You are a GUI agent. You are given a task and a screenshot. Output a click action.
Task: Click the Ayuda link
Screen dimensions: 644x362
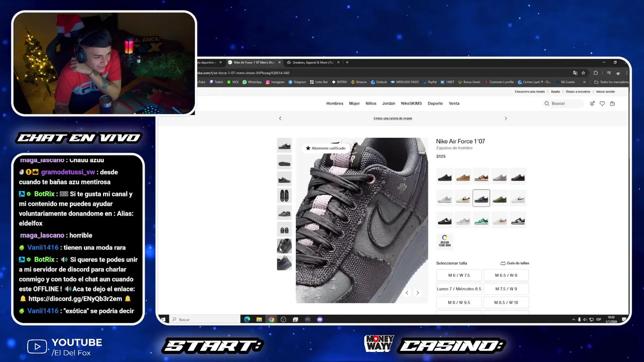coord(555,92)
